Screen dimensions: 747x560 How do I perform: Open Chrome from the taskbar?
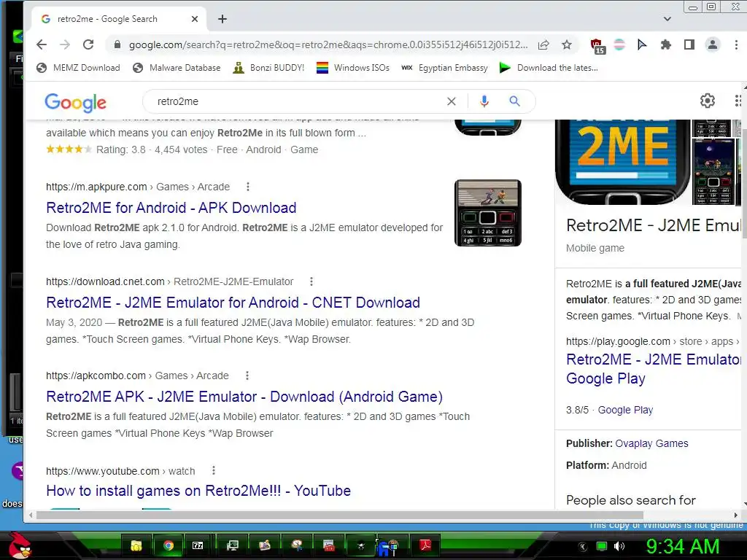tap(169, 545)
